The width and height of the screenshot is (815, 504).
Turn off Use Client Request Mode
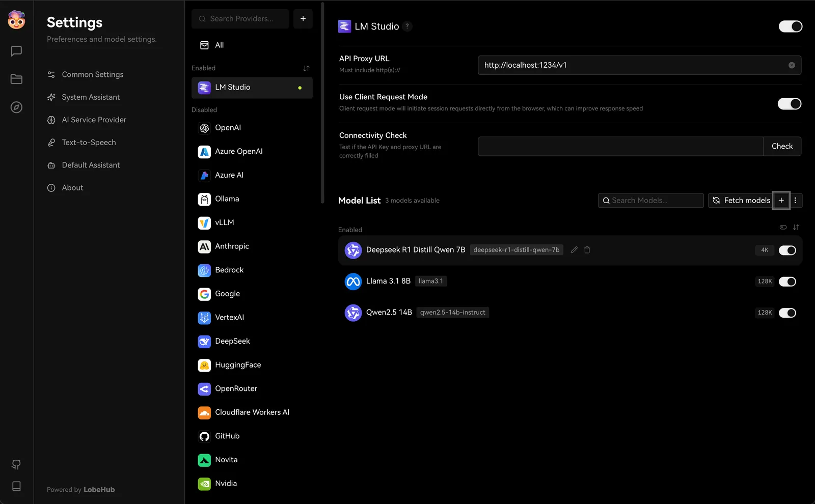(789, 103)
